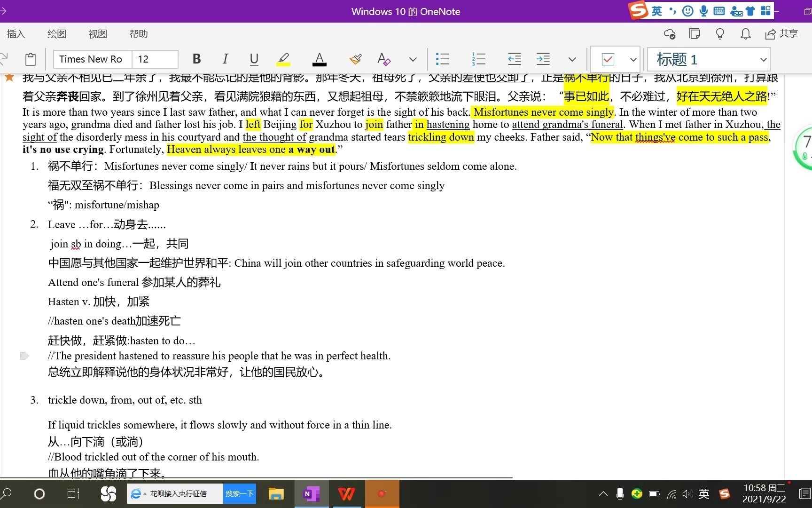
Task: Check the cloud sync status icon
Action: [670, 34]
